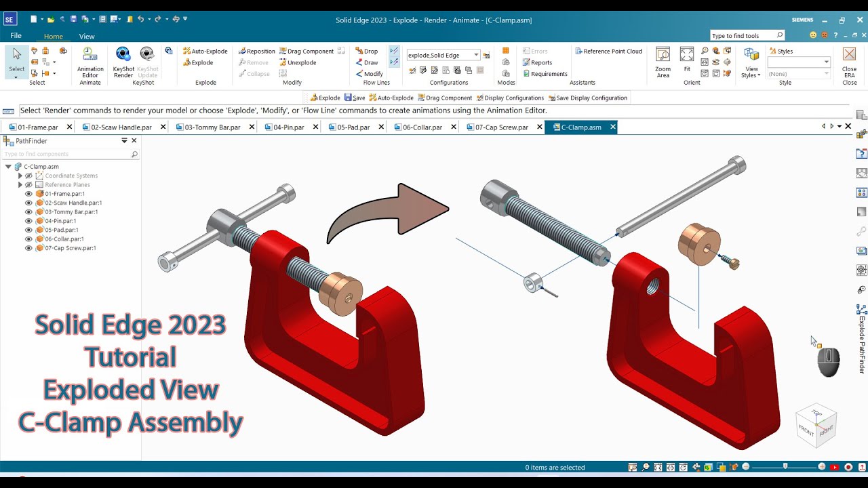Close the 02-Scaw Handle.par tab

tap(163, 127)
